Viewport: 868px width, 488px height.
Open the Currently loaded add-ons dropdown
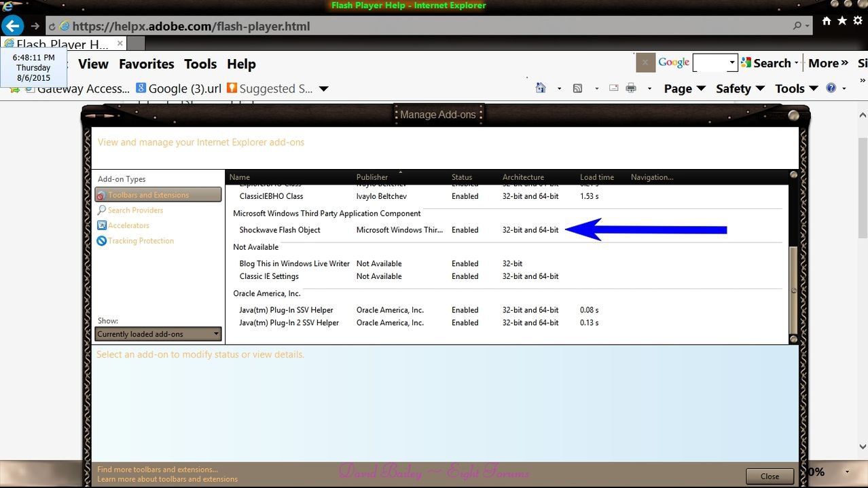point(158,334)
